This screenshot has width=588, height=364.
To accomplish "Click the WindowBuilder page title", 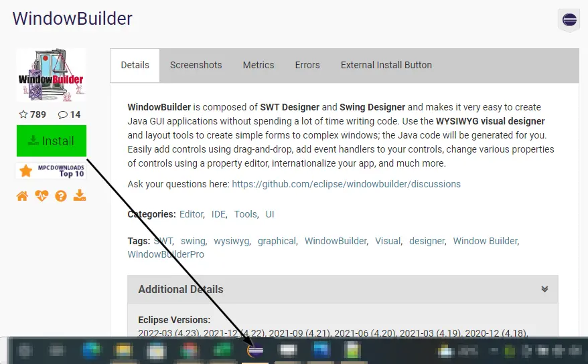I will 72,18.
